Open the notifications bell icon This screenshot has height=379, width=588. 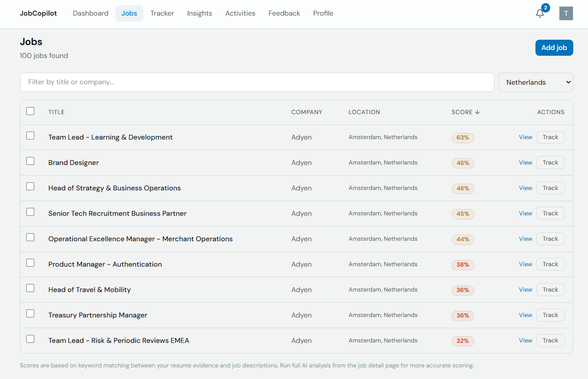(540, 13)
